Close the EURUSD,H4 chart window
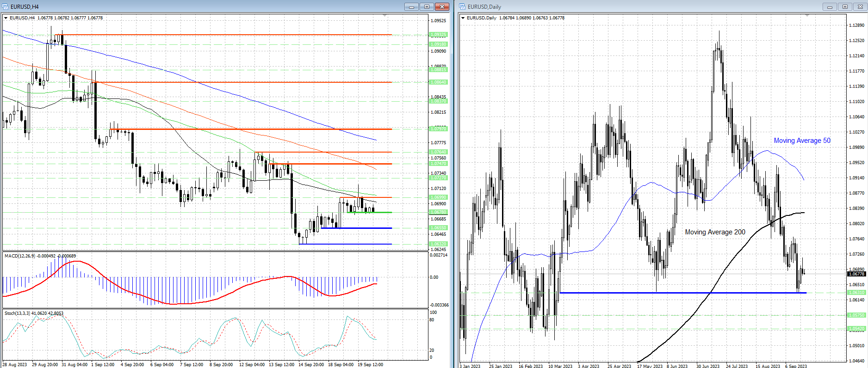This screenshot has width=868, height=368. pyautogui.click(x=442, y=6)
